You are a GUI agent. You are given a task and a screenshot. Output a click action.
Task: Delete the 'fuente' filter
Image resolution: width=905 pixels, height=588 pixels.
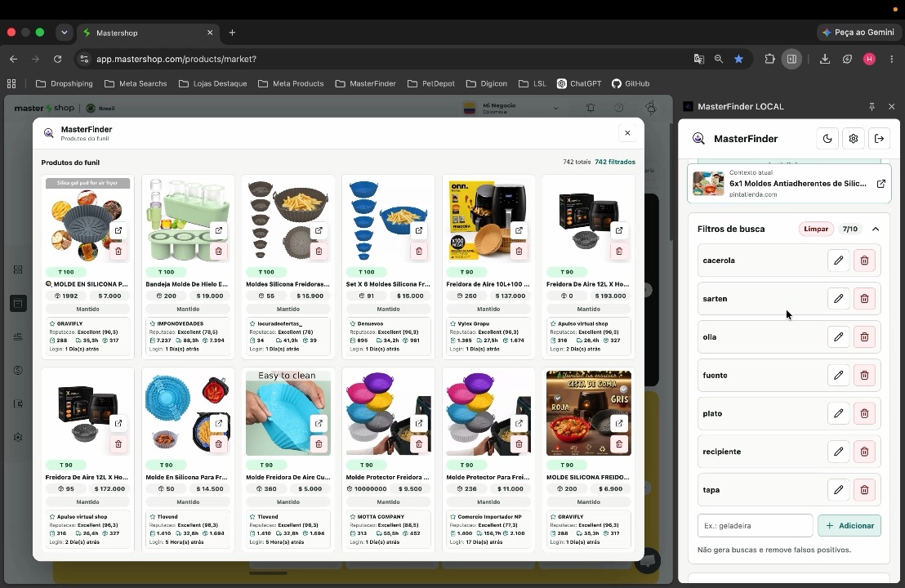click(864, 375)
